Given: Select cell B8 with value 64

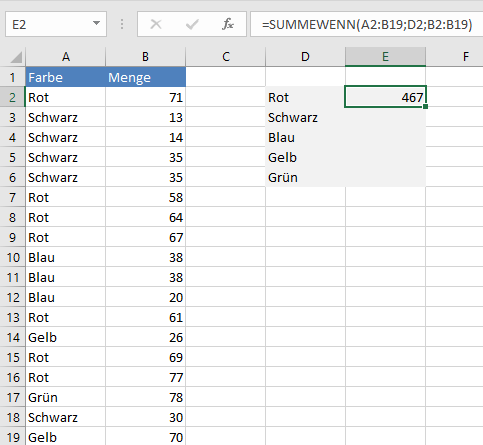Looking at the screenshot, I should coord(146,217).
